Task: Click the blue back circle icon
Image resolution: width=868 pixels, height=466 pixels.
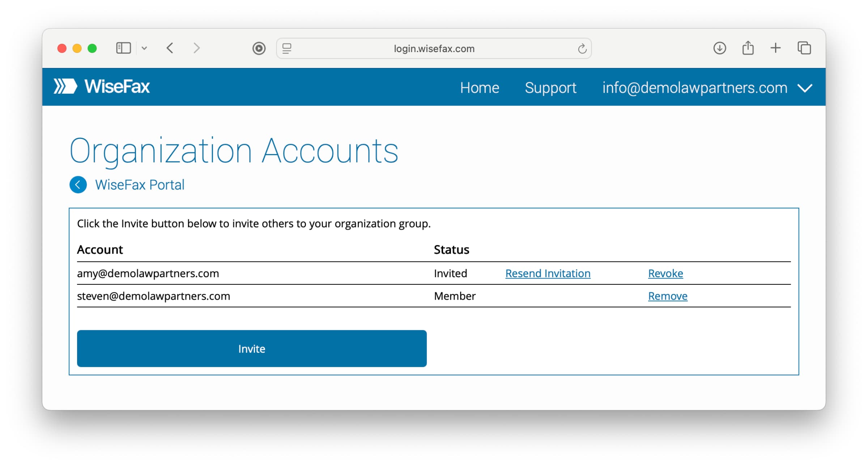Action: [x=78, y=185]
